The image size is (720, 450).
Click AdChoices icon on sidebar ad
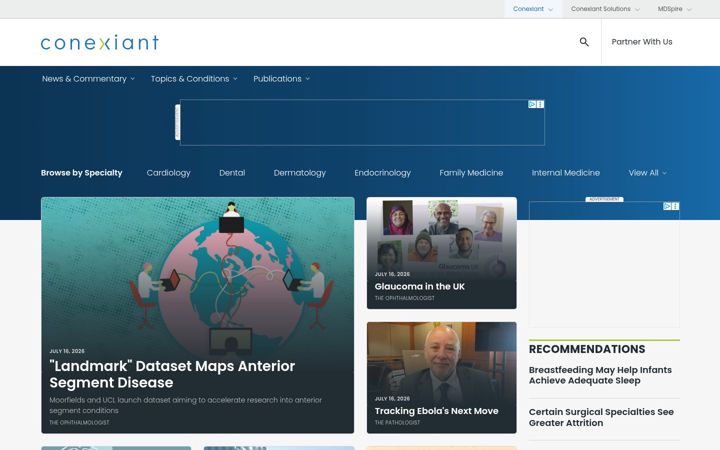tap(667, 206)
